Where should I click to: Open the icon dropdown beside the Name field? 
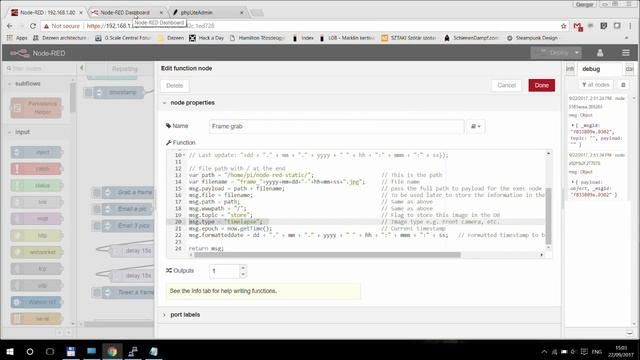[476, 126]
